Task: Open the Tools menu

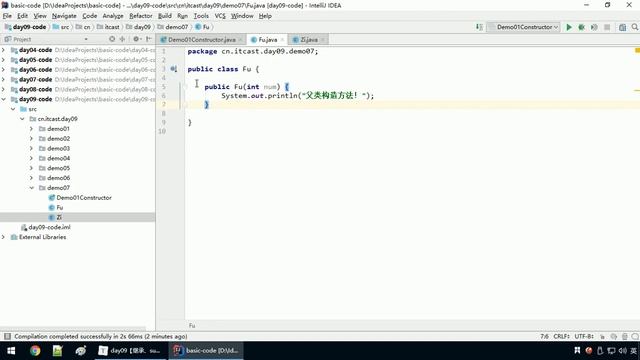Action: pos(201,16)
